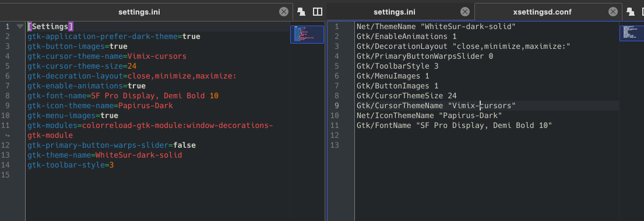Click the line wrap indicator below line 11
The image size is (644, 221).
pyautogui.click(x=8, y=136)
